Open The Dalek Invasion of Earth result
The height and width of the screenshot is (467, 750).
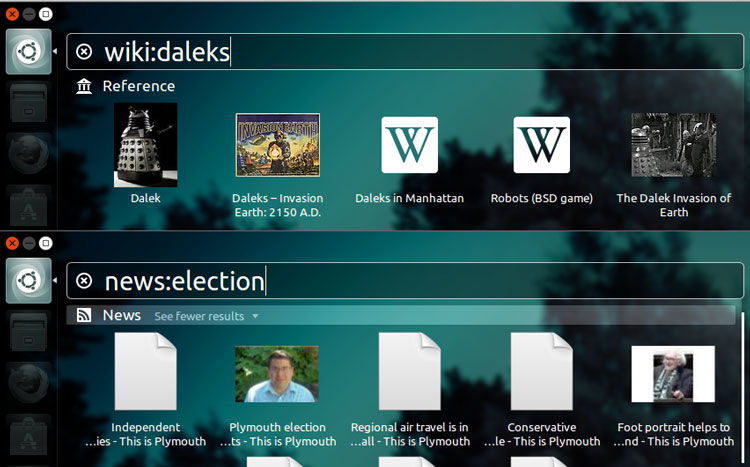673,145
